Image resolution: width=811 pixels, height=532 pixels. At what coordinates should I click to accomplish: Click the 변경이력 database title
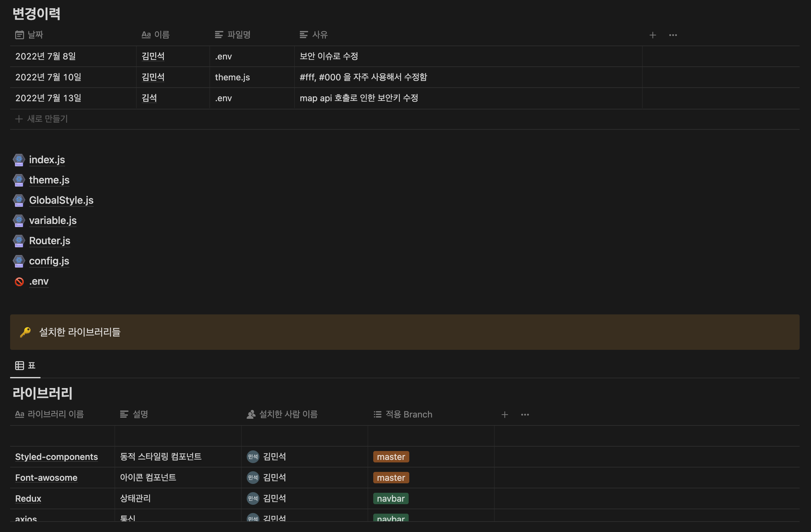(x=36, y=14)
